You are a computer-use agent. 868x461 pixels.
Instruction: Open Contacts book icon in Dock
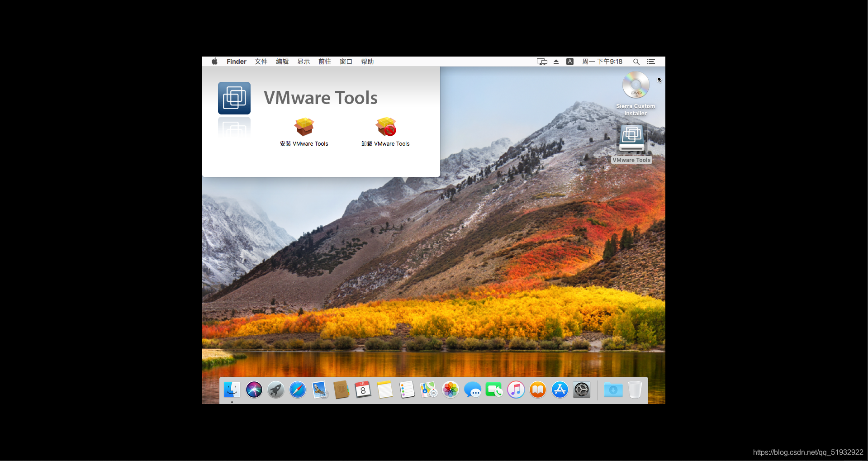pyautogui.click(x=342, y=390)
